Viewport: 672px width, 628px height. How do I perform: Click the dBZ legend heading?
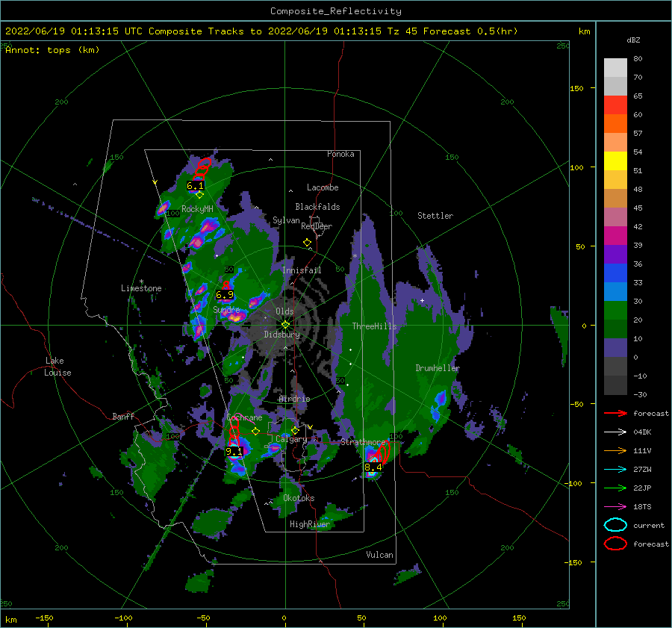(x=633, y=40)
